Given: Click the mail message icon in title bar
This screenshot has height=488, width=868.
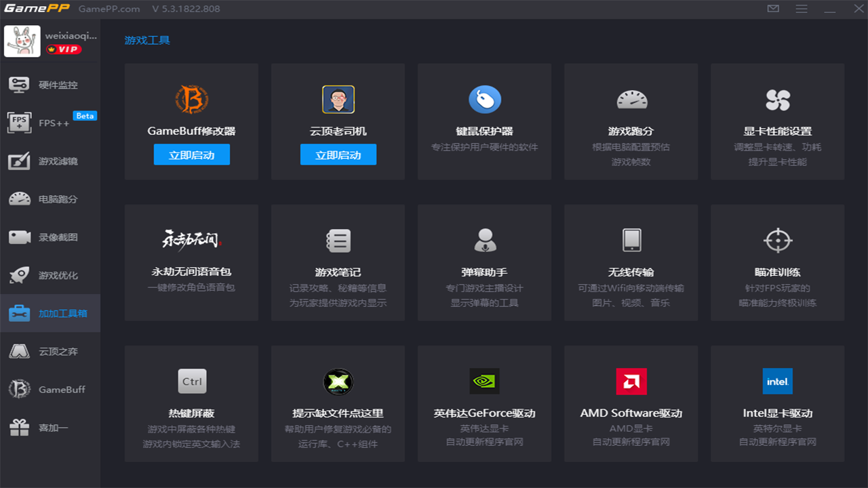Looking at the screenshot, I should click(773, 9).
